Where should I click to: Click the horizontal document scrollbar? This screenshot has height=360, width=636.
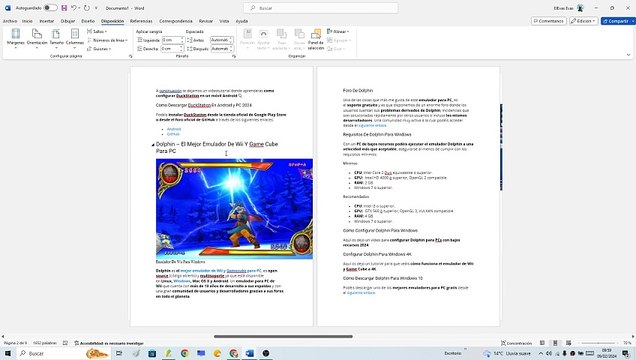click(x=283, y=336)
